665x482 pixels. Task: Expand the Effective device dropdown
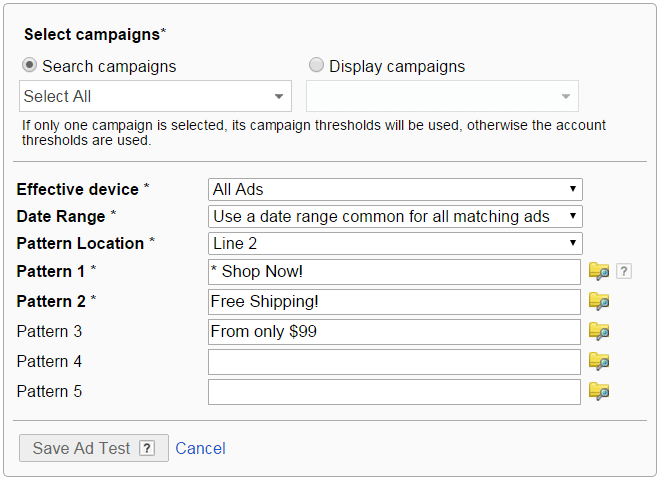pyautogui.click(x=395, y=189)
